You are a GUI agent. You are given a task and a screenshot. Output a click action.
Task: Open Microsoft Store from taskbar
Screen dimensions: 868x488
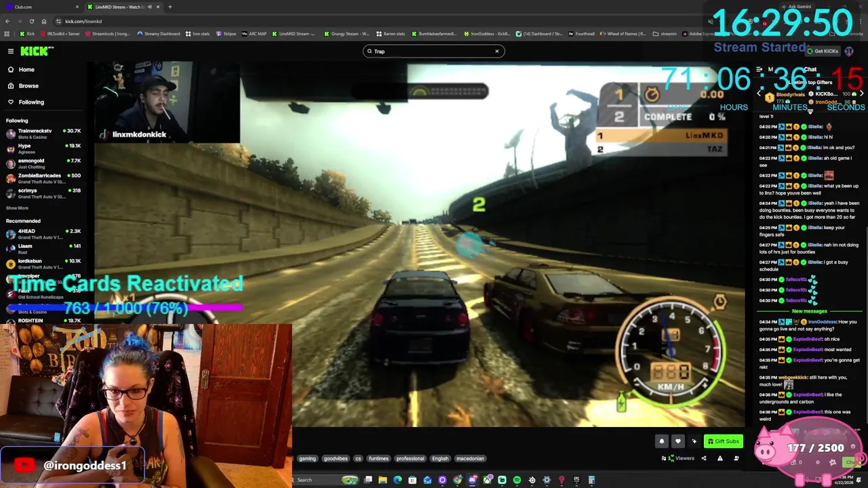[x=412, y=480]
